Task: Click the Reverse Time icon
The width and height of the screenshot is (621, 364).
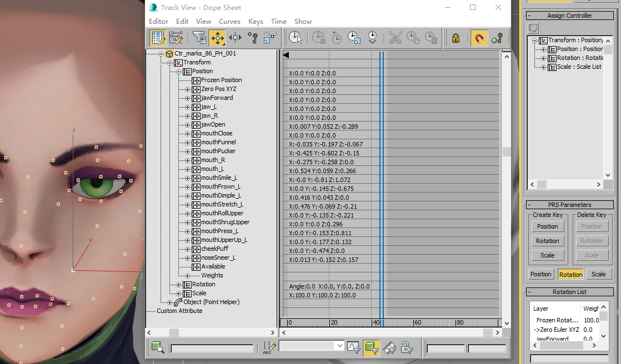Action: point(336,38)
